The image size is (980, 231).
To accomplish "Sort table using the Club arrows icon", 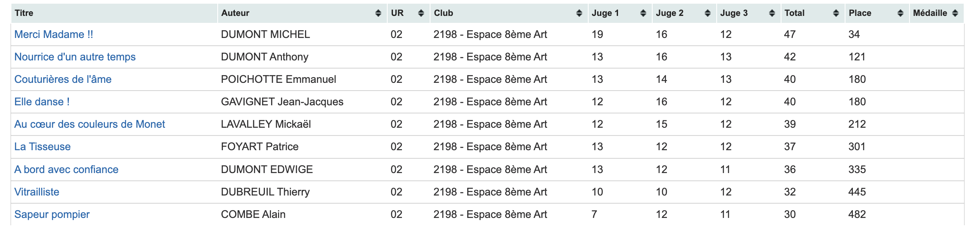I will (x=579, y=13).
